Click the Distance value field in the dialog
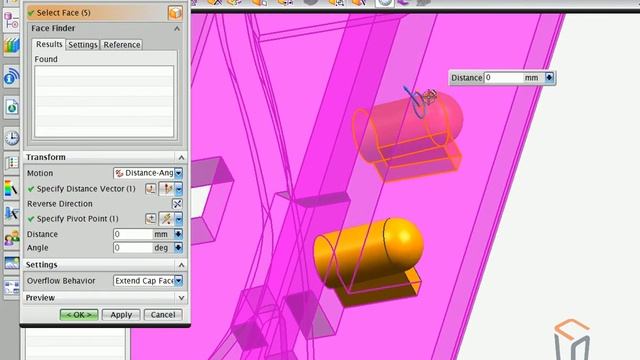Viewport: 640px width, 360px height. click(x=133, y=234)
